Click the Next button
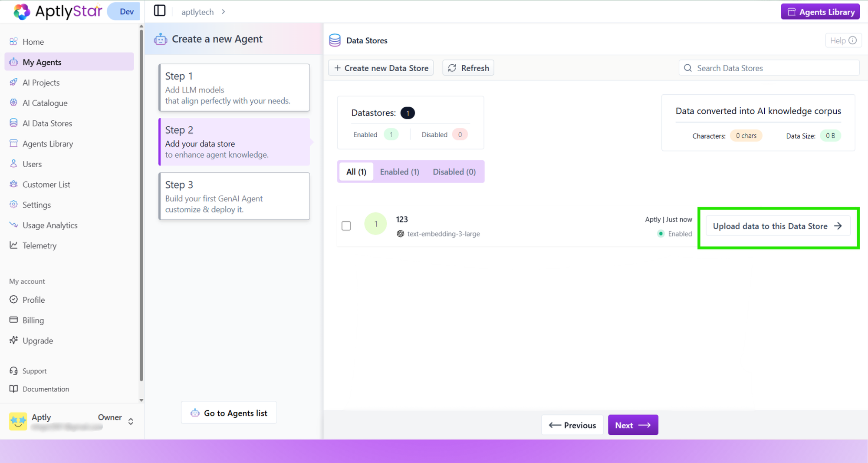Viewport: 868px width, 463px height. click(x=633, y=425)
